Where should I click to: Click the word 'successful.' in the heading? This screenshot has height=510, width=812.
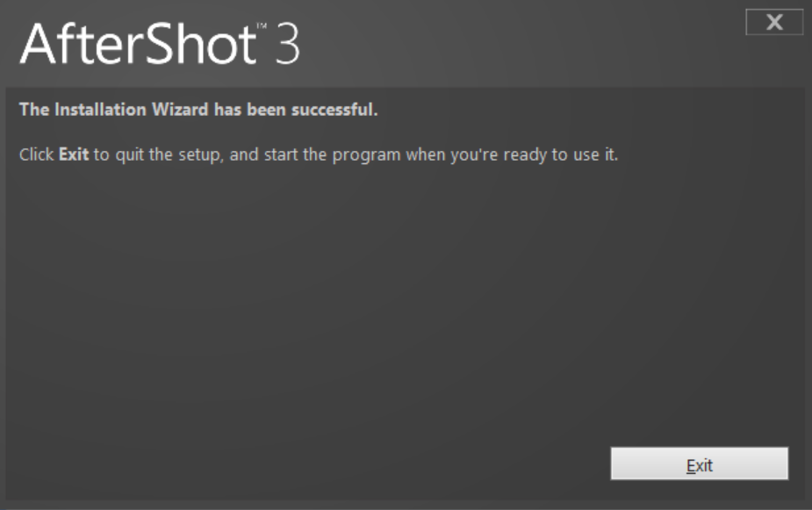pyautogui.click(x=334, y=110)
